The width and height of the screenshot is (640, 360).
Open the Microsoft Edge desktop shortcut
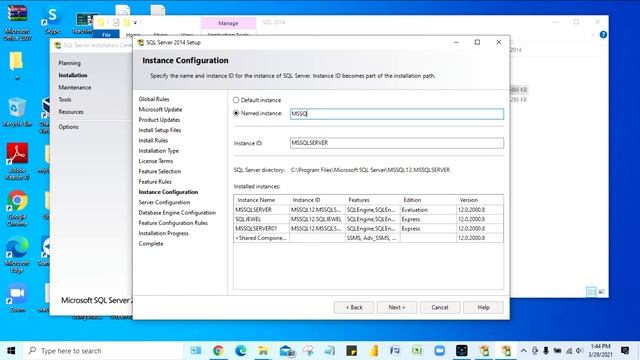[17, 254]
